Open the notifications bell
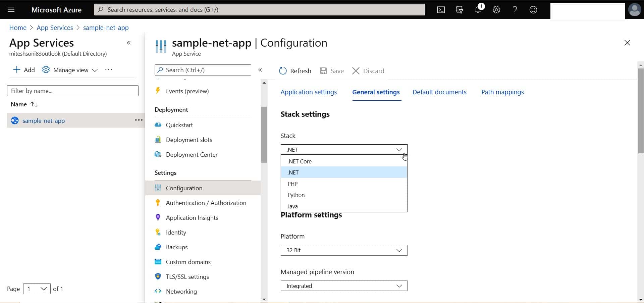Screen dimensions: 644x303 (x=478, y=10)
